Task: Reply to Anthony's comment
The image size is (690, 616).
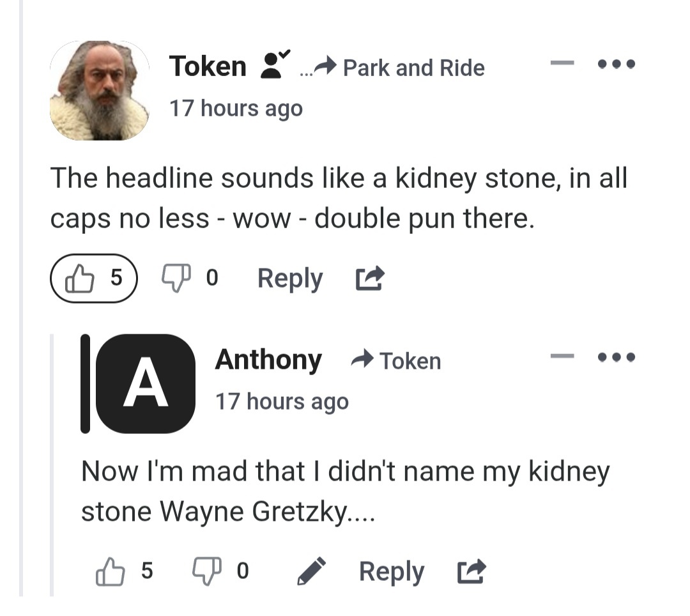Action: click(391, 572)
